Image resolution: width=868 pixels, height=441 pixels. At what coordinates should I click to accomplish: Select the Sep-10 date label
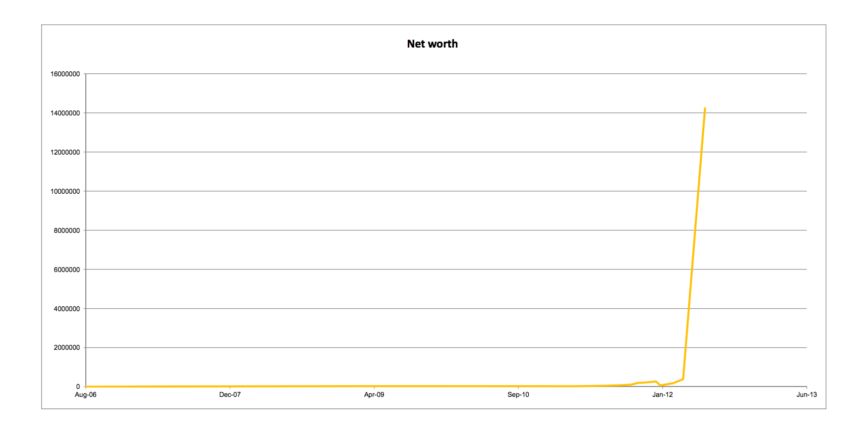[518, 395]
